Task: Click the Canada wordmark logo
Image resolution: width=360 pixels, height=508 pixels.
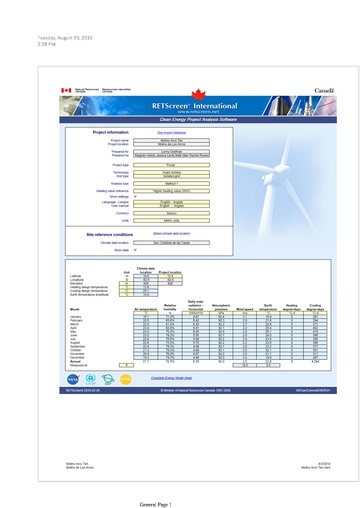Action: click(x=324, y=90)
